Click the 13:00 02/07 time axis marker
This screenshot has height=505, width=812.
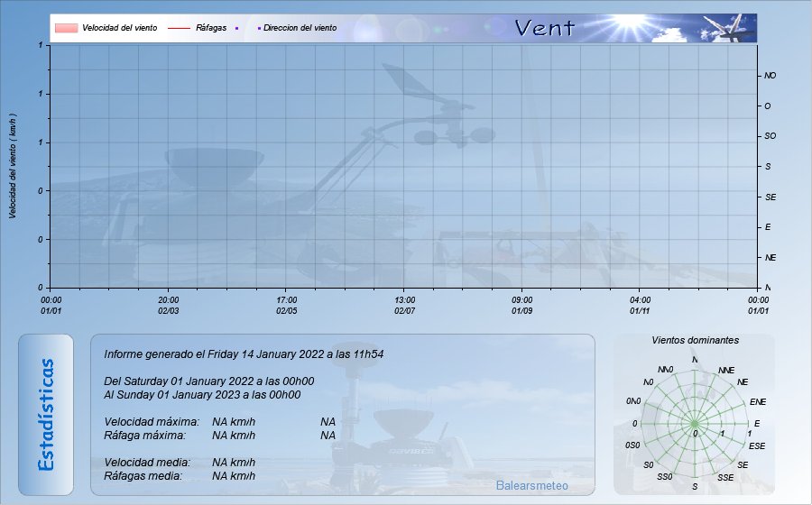[x=405, y=305]
